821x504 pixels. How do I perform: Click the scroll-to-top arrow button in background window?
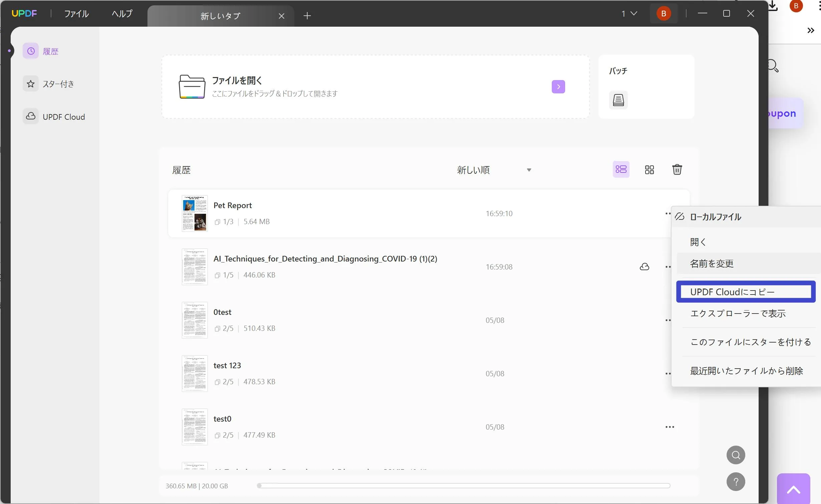[793, 489]
